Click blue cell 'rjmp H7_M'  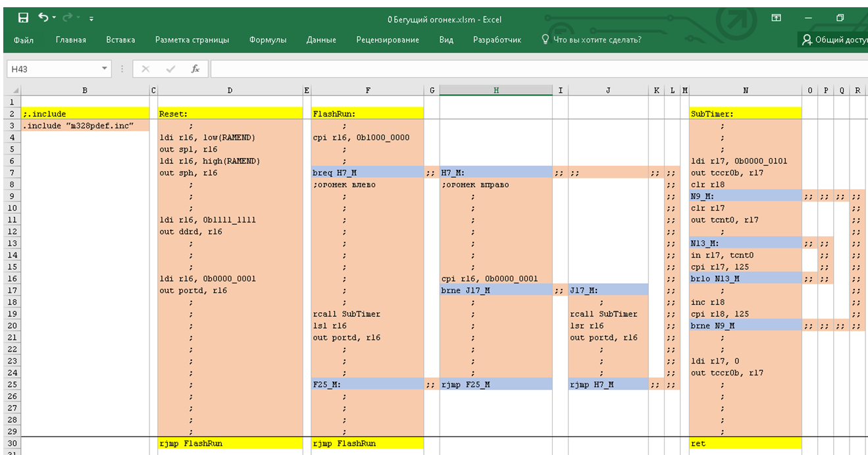608,385
